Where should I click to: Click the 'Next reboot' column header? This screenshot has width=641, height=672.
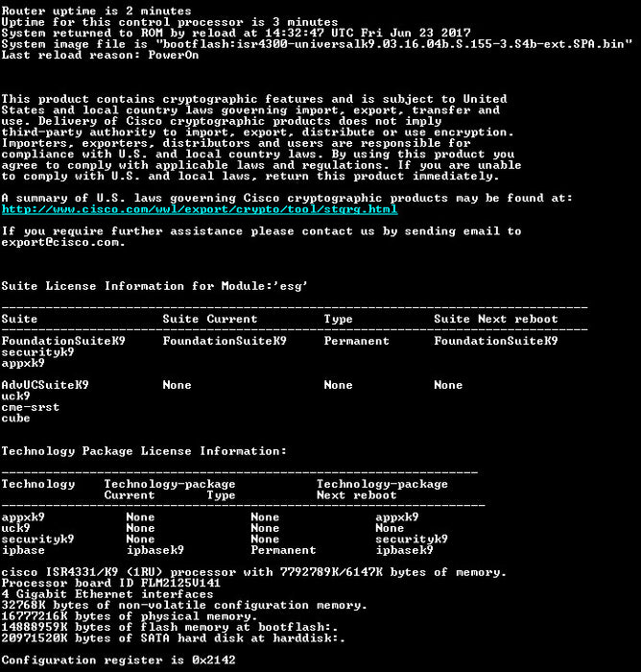pos(357,495)
